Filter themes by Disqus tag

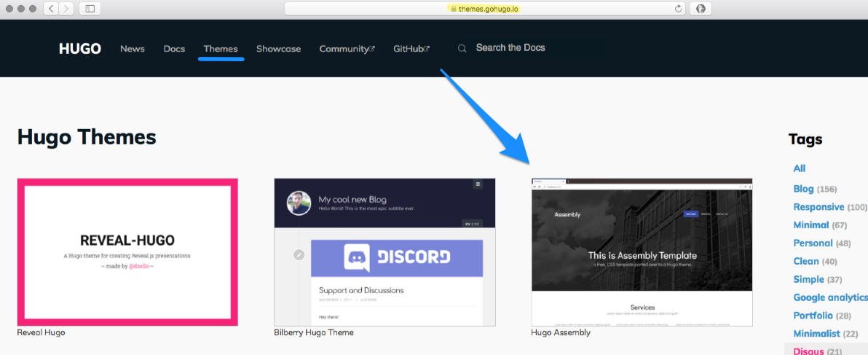(808, 351)
